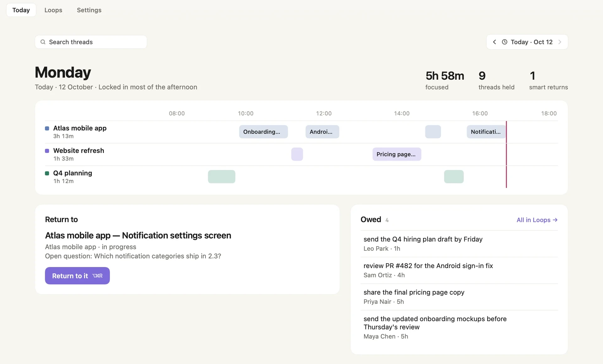The image size is (603, 364).
Task: Switch to the Today tab
Action: 21,10
